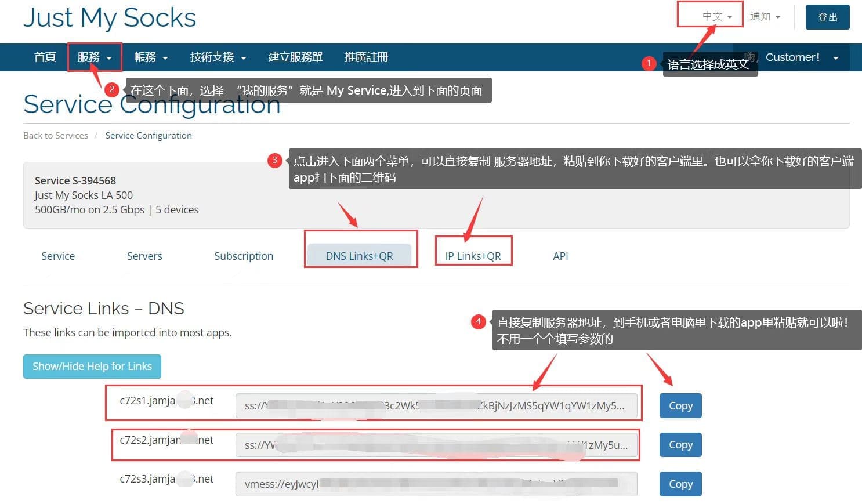
Task: Open the 推廣註冊 page
Action: pyautogui.click(x=365, y=57)
